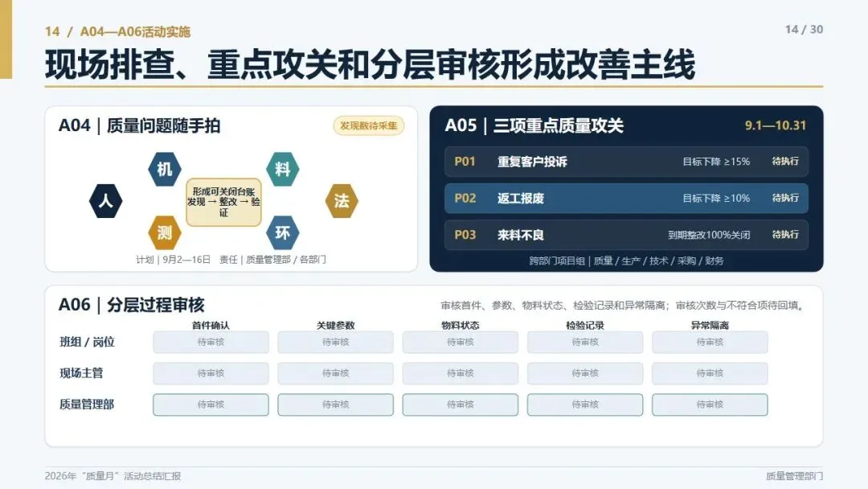Click 班组 / 岗位 row label
The width and height of the screenshot is (868, 489).
click(x=87, y=343)
